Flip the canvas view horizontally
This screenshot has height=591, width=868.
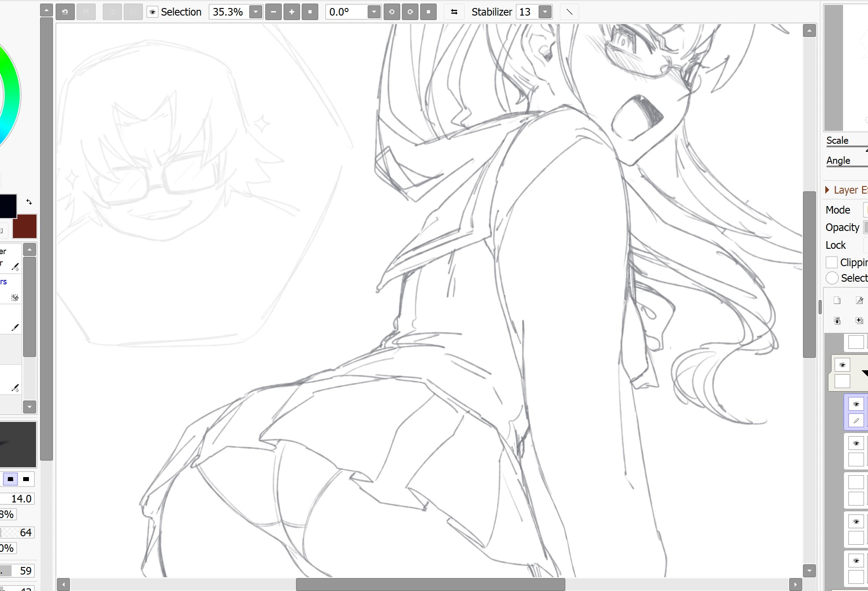pos(454,12)
